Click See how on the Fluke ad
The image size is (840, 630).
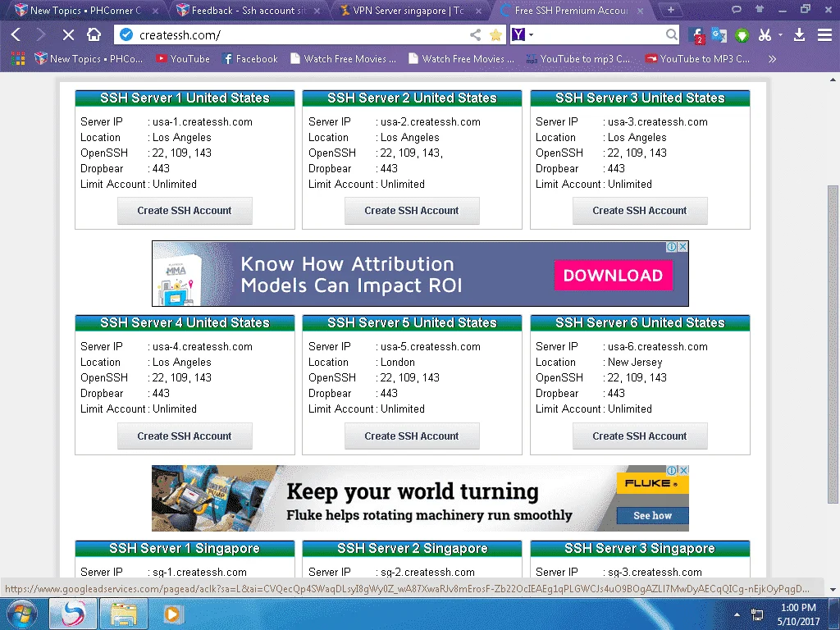652,515
